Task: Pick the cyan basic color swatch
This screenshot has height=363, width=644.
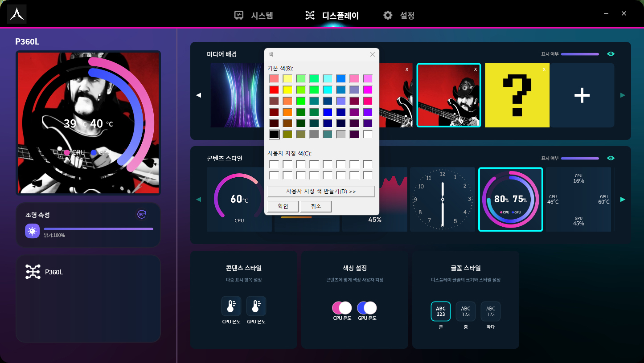Action: 328,90
